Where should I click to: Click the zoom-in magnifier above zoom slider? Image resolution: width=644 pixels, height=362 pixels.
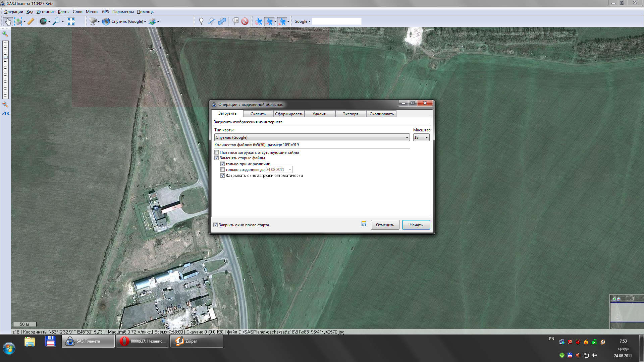[5, 34]
